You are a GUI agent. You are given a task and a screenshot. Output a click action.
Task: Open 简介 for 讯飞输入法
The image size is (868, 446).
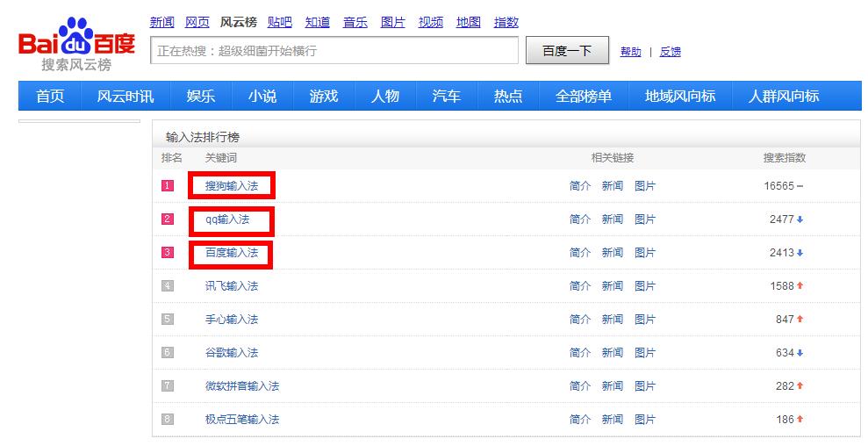[580, 286]
